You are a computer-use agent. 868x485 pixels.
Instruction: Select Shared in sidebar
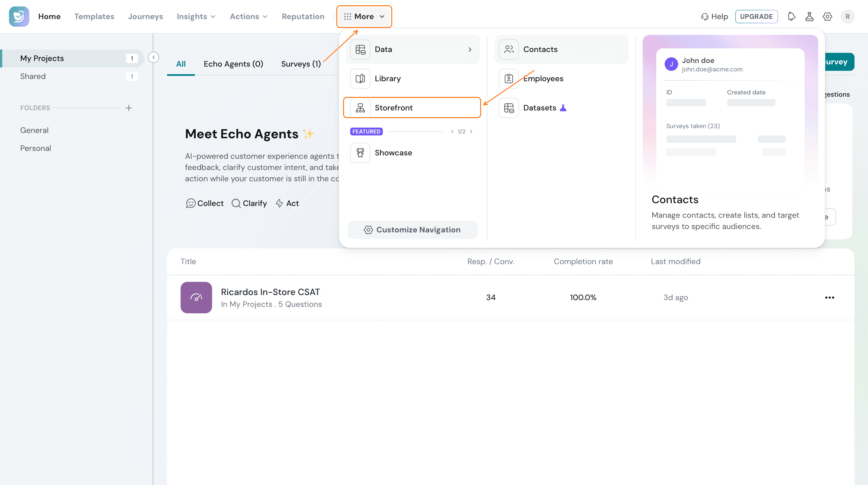point(72,76)
